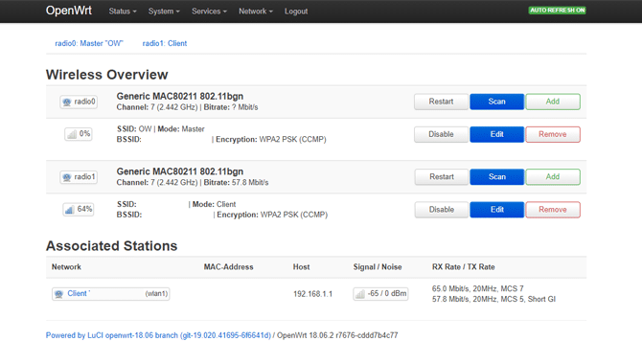Switch to the radio1: Client tab

165,43
